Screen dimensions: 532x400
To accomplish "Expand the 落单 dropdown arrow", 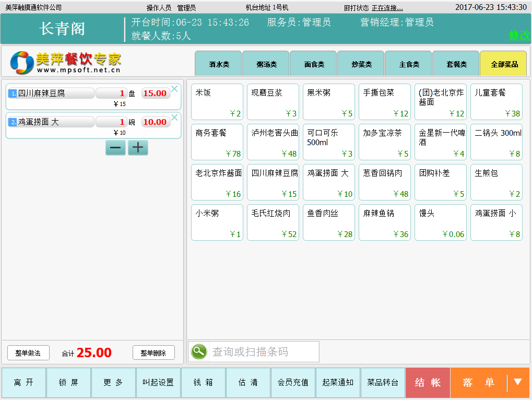I will tap(518, 382).
